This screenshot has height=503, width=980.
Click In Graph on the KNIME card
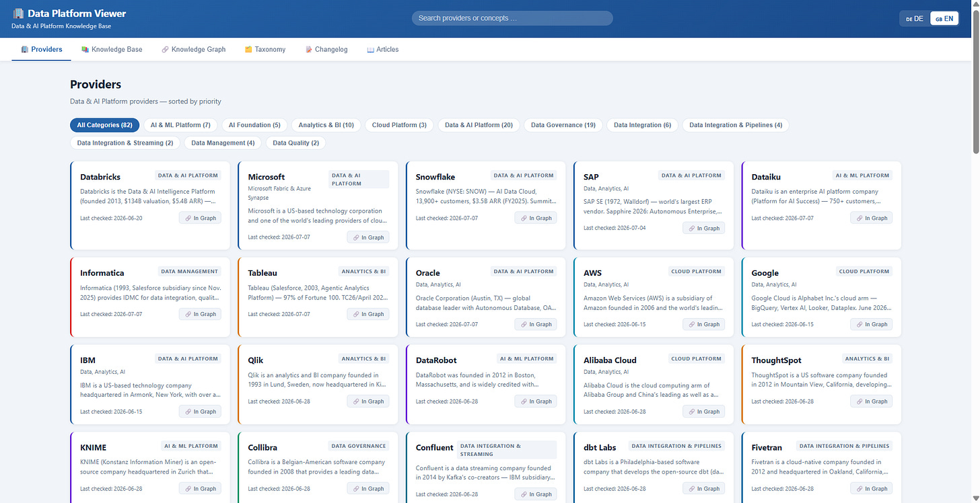(x=200, y=489)
